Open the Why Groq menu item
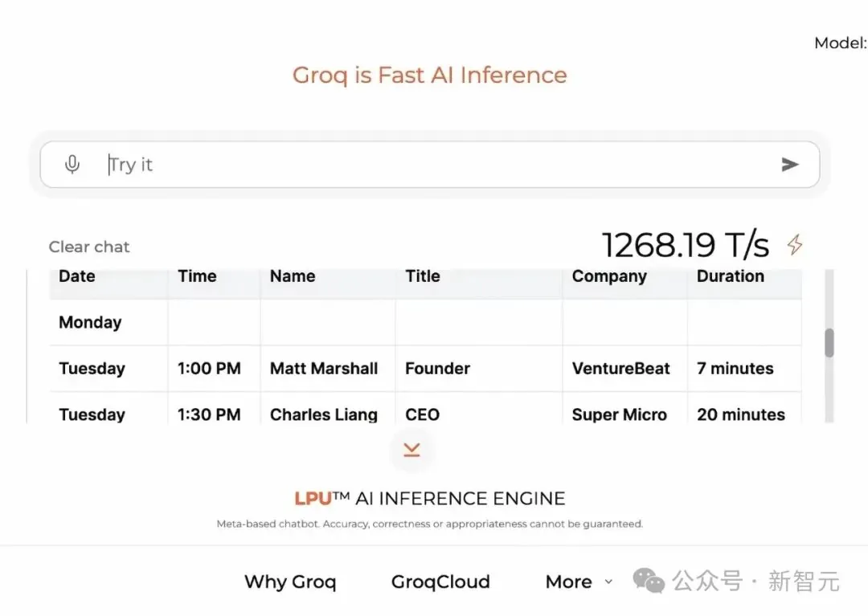The height and width of the screenshot is (616, 868). [290, 581]
